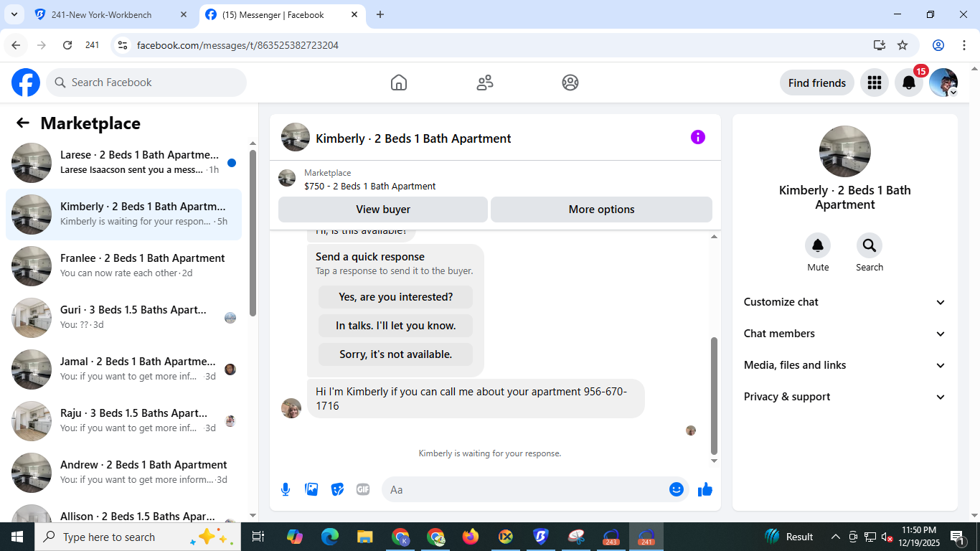Open the Groups icon in top navigation
This screenshot has height=551, width=980.
coord(570,83)
